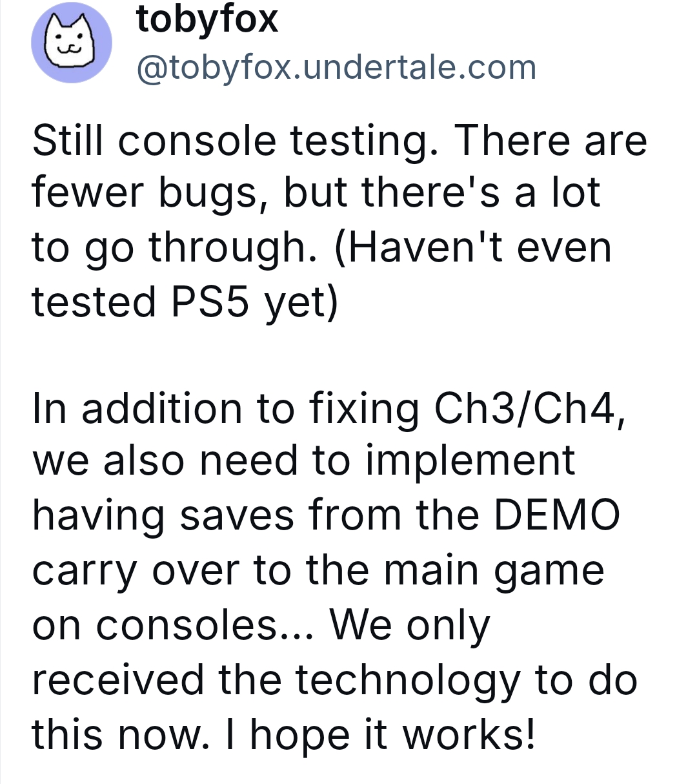Click the line 'fewer bugs, but there's a lot'

pyautogui.click(x=316, y=194)
